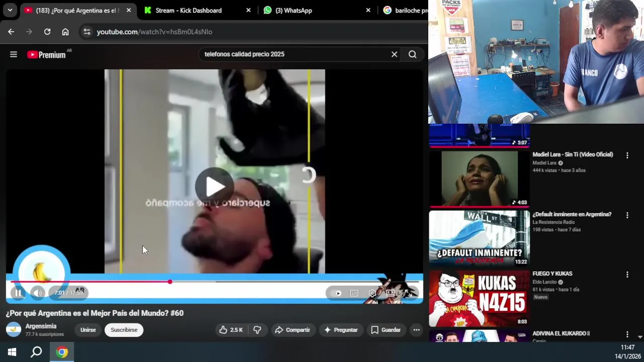Click the 7:01 / 17:59 time display
Screen dimensions: 644x362
pos(68,293)
